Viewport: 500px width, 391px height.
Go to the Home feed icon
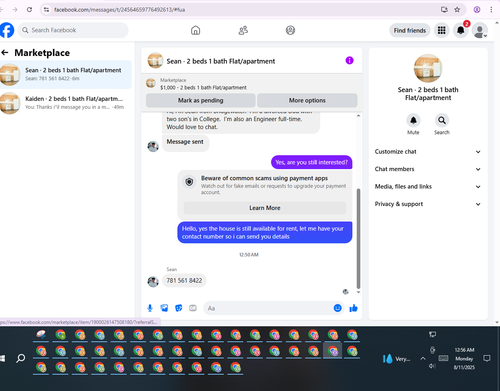click(196, 30)
